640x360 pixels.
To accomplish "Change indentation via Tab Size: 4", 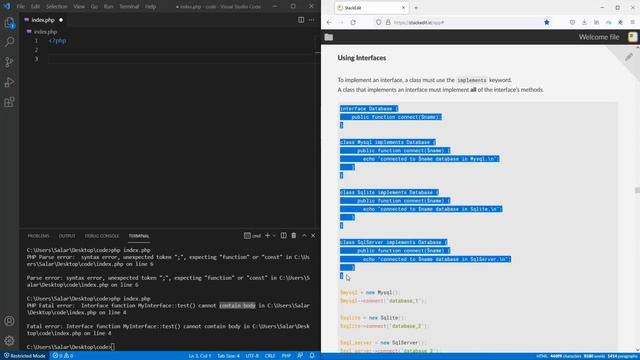I will 229,356.
